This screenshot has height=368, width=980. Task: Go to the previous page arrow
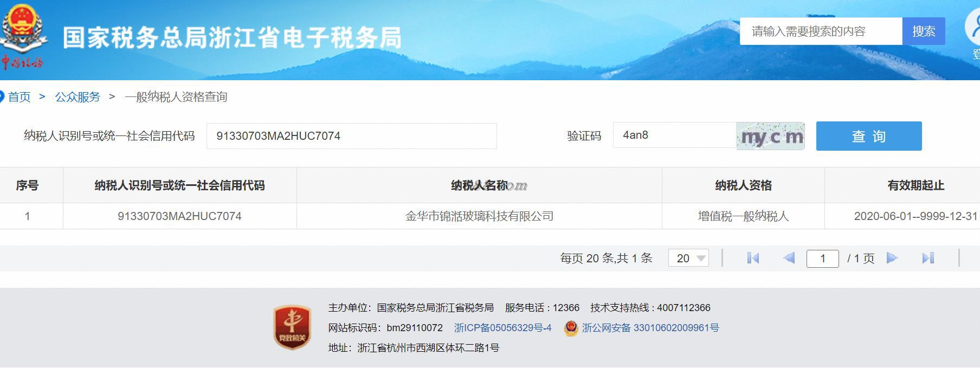[x=789, y=258]
